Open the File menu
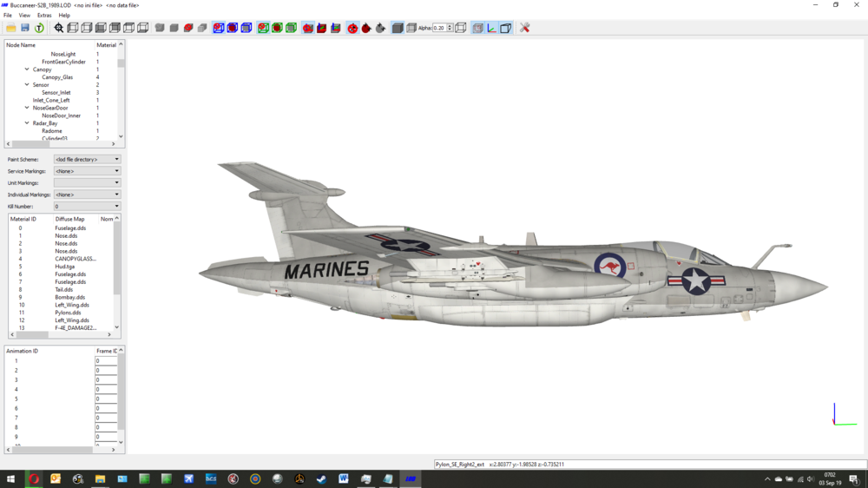The image size is (868, 488). coord(8,16)
